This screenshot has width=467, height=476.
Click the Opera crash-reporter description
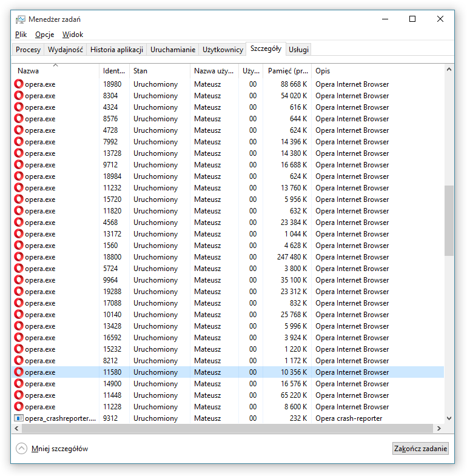click(349, 418)
